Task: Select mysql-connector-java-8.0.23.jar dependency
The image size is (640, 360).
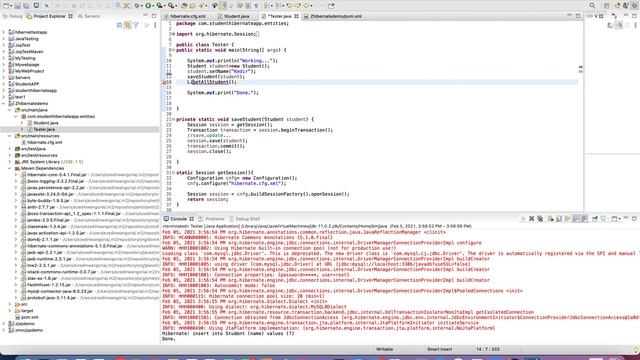Action: [x=60, y=291]
